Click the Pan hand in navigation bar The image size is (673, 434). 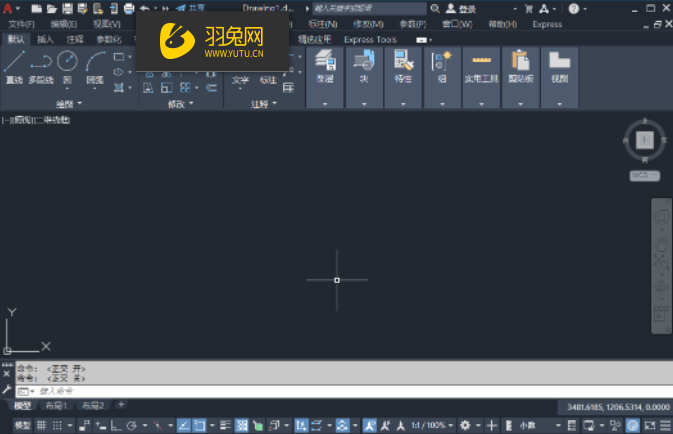click(661, 243)
